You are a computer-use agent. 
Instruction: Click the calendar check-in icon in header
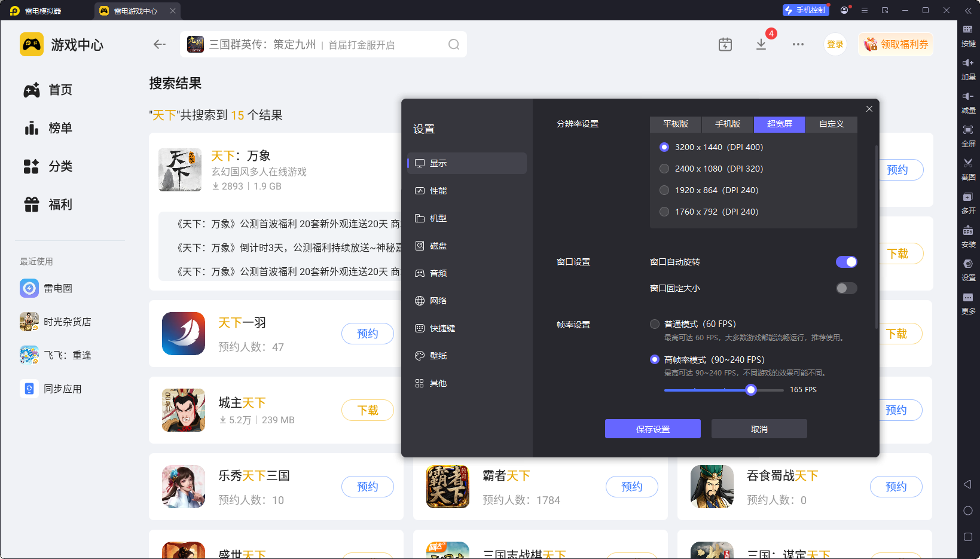(x=725, y=44)
